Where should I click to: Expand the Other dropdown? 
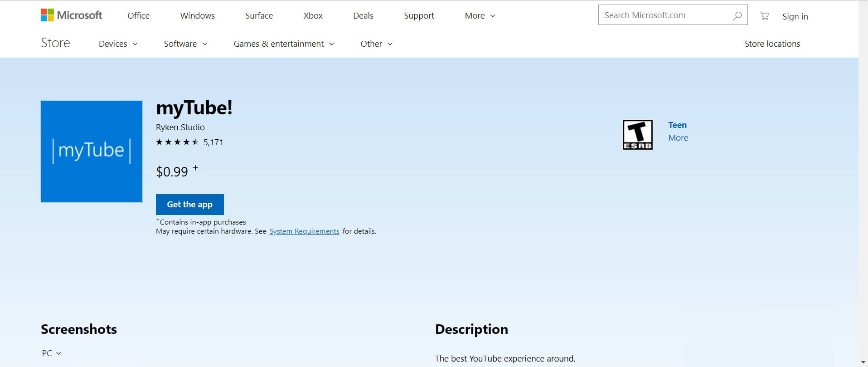tap(376, 44)
